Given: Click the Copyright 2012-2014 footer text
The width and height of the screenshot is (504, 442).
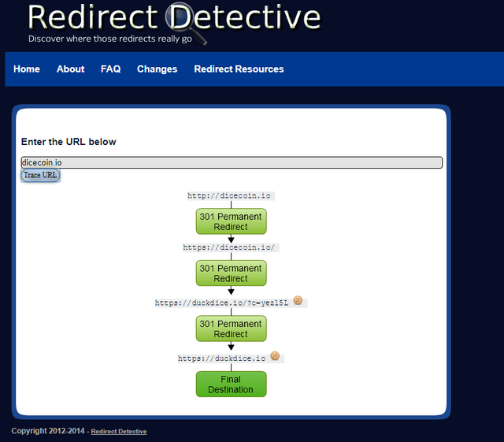Looking at the screenshot, I should tap(48, 431).
